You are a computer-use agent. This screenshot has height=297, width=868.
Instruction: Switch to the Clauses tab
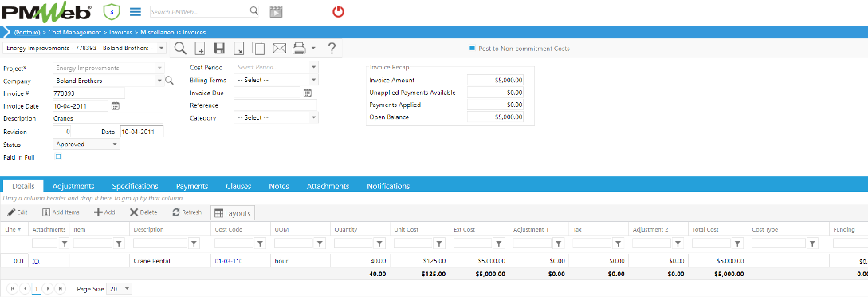pos(238,186)
